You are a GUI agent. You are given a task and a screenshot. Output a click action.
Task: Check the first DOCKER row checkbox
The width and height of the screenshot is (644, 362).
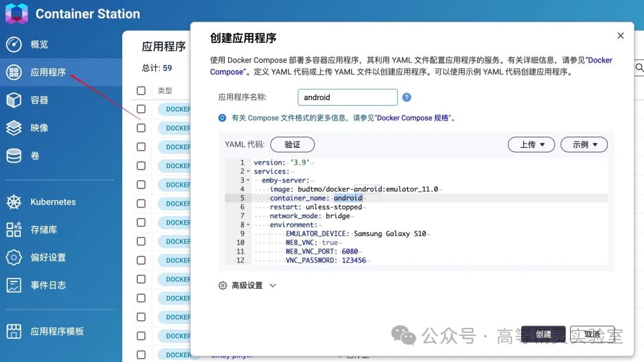141,109
